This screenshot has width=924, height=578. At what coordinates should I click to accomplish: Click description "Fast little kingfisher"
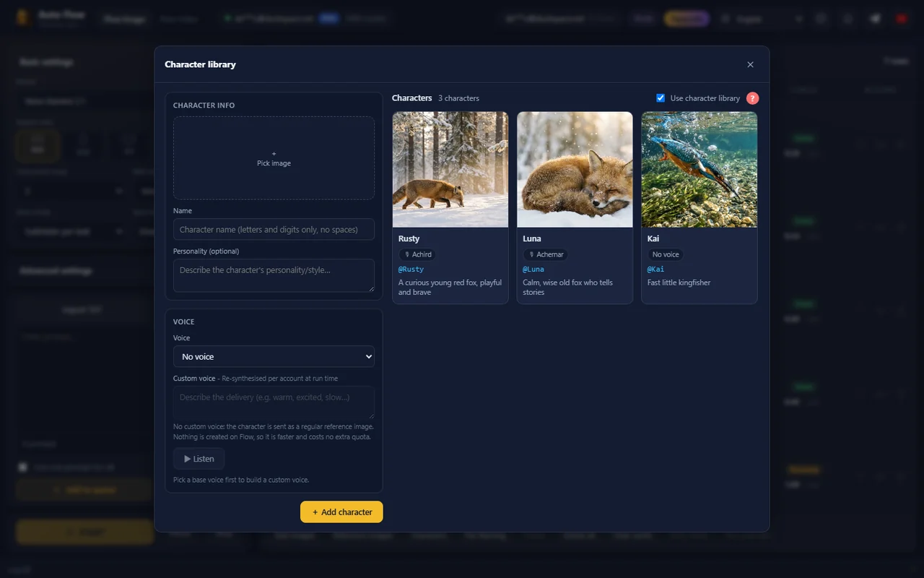point(679,282)
